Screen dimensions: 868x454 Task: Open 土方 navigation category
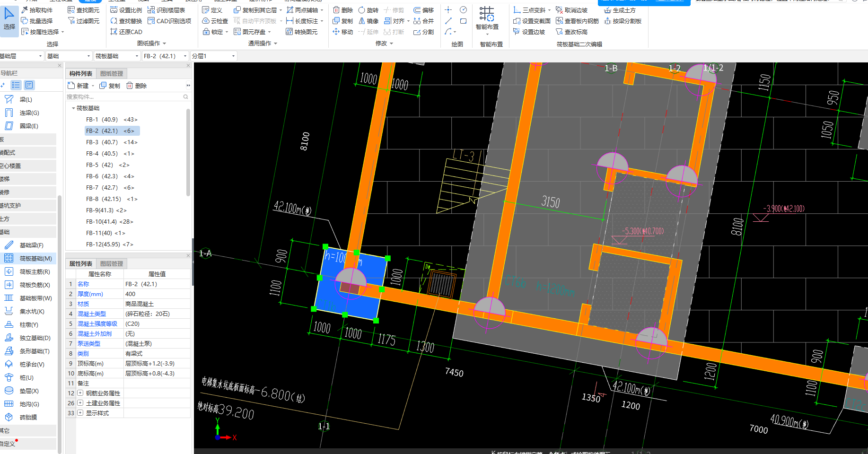[27, 218]
